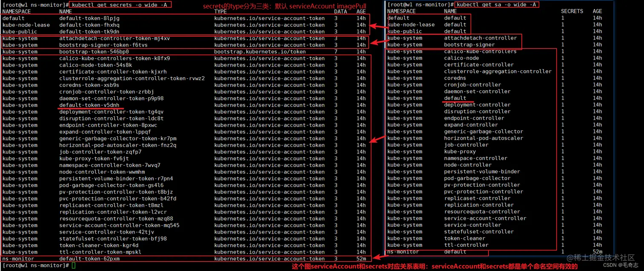Image resolution: width=644 pixels, height=271 pixels.
Task: Click pv-protection-controller-token-t8bjz
Action: click(116, 192)
